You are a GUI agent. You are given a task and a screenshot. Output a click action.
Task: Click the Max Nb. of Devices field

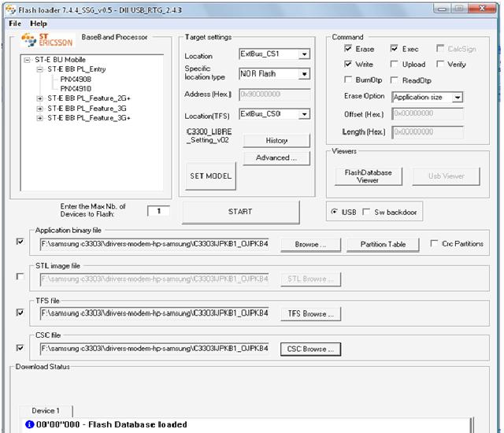(158, 211)
